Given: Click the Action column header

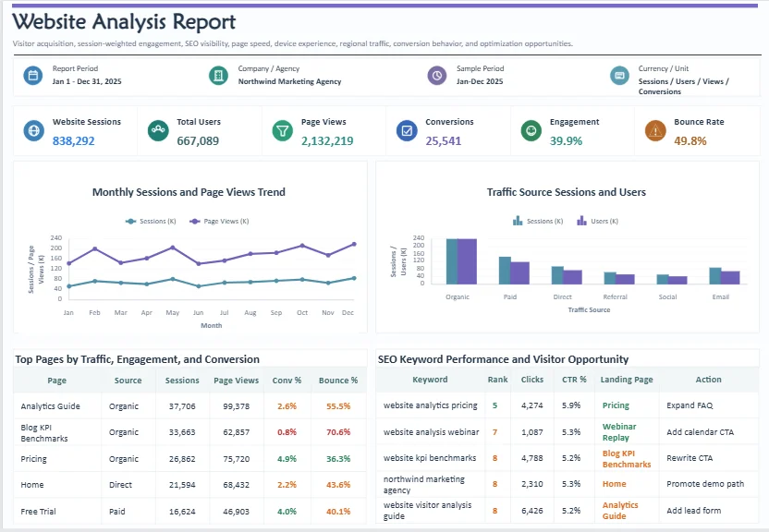Looking at the screenshot, I should point(708,380).
